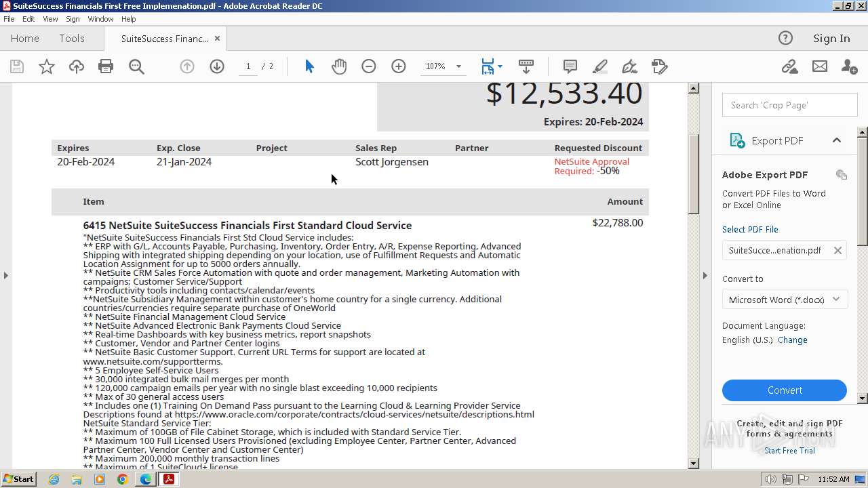
Task: Click the page number field
Action: [248, 66]
